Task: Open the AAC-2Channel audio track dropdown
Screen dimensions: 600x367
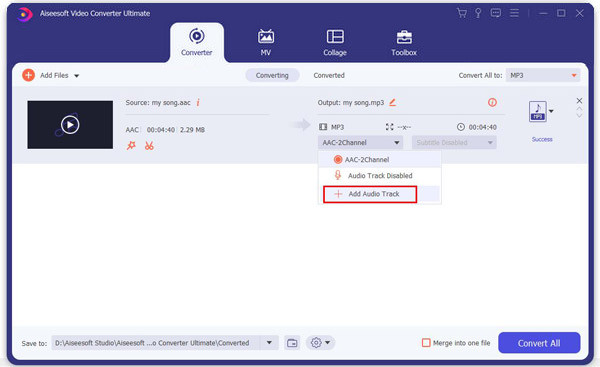Action: point(360,143)
